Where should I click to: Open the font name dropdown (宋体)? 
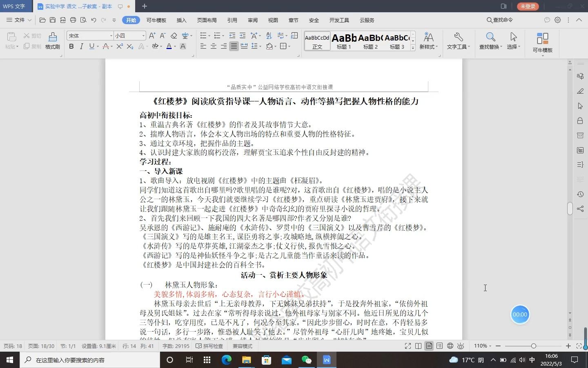click(x=111, y=36)
